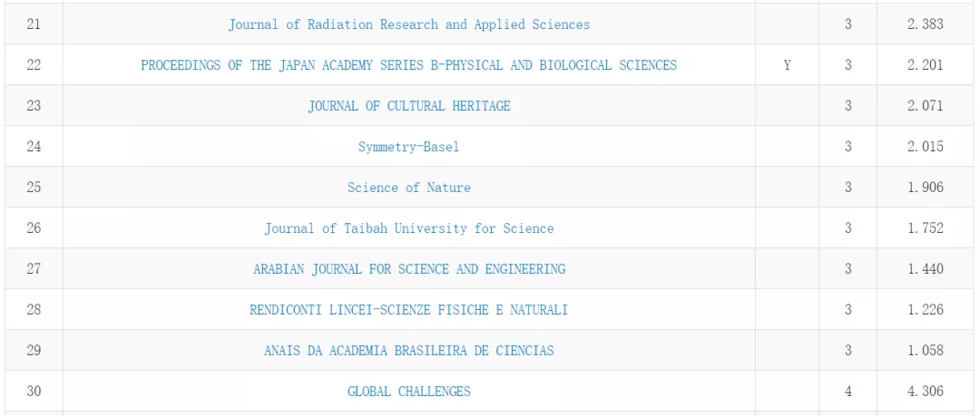Viewport: 980px width, 416px height.
Task: Click the tier 4 cell for Global Challenges
Action: tap(848, 392)
